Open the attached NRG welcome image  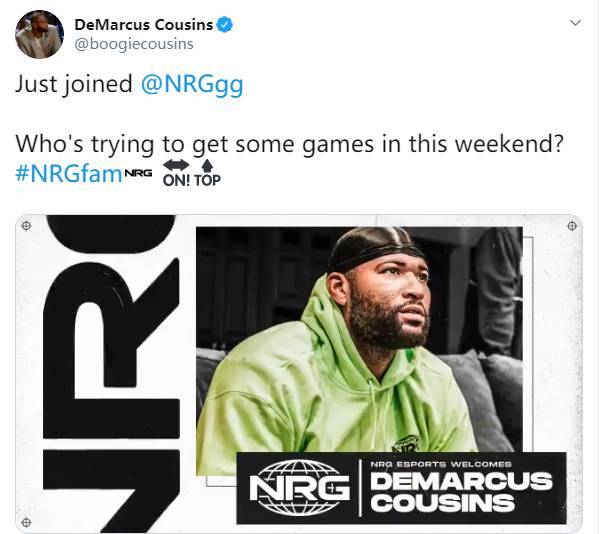click(x=299, y=374)
